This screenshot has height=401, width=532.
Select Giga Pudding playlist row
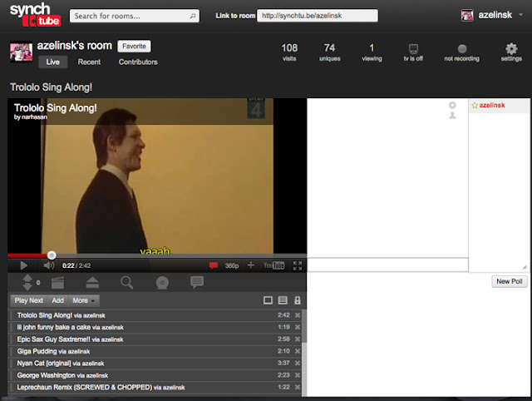click(x=155, y=351)
